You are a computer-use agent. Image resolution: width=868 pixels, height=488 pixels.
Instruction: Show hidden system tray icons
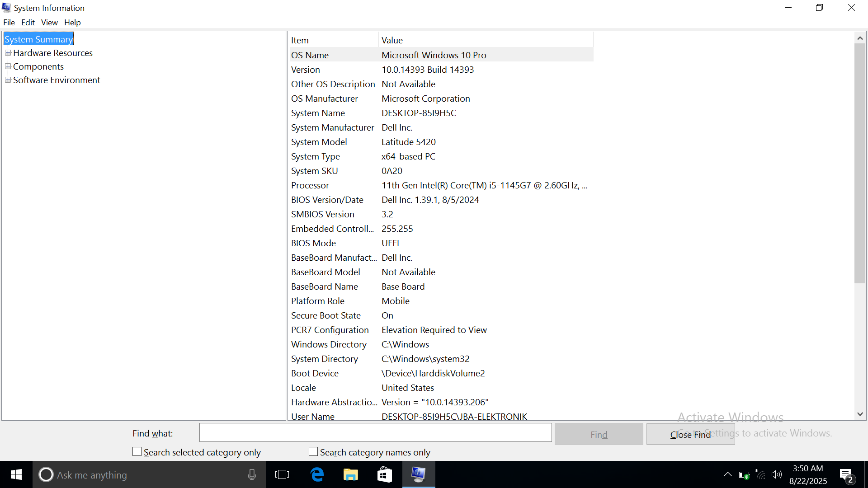727,474
